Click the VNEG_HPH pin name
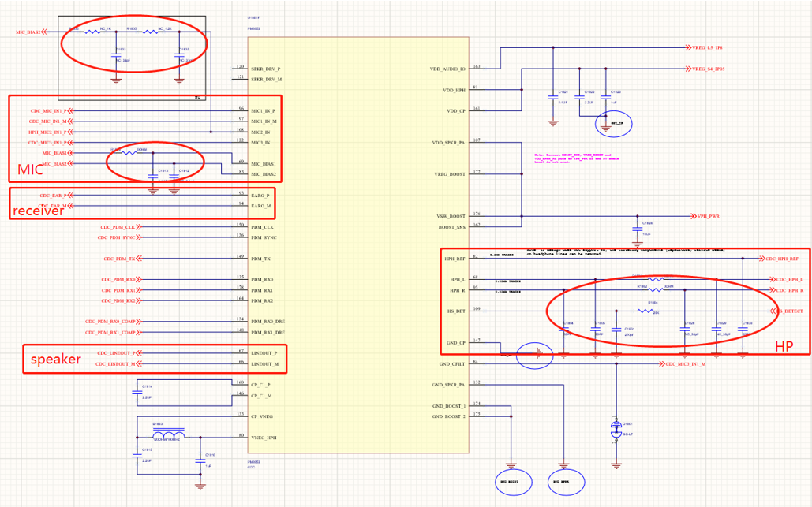812x507 pixels. pyautogui.click(x=264, y=438)
